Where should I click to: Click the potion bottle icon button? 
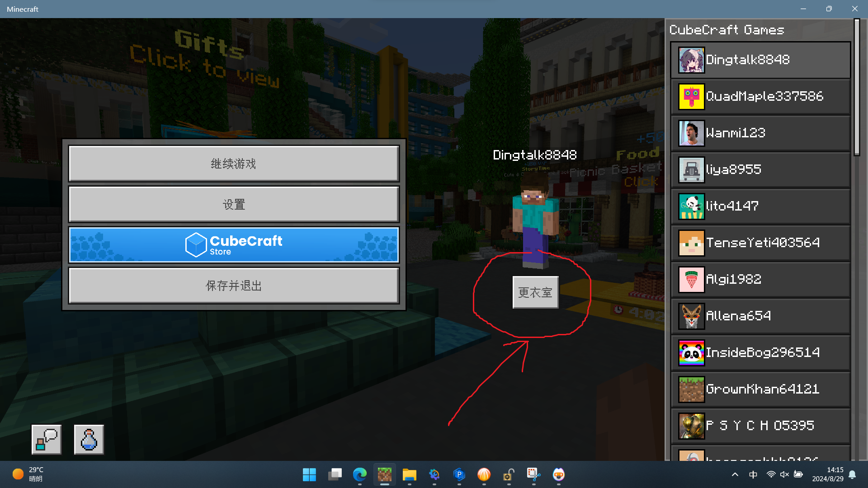tap(89, 439)
